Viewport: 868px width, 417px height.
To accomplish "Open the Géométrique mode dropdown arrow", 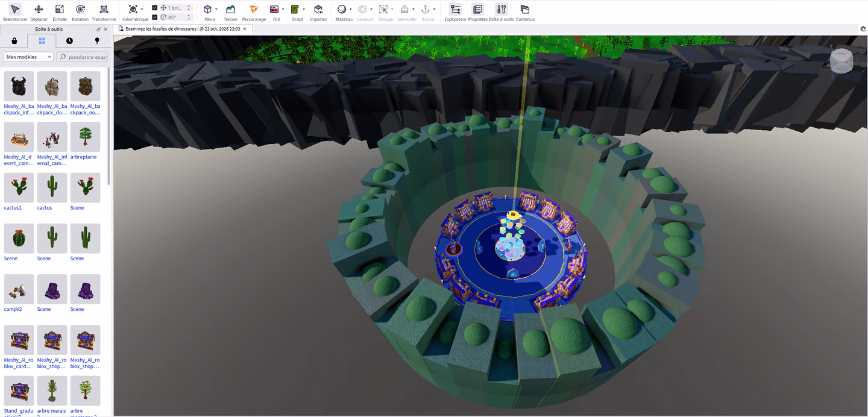I will (142, 10).
